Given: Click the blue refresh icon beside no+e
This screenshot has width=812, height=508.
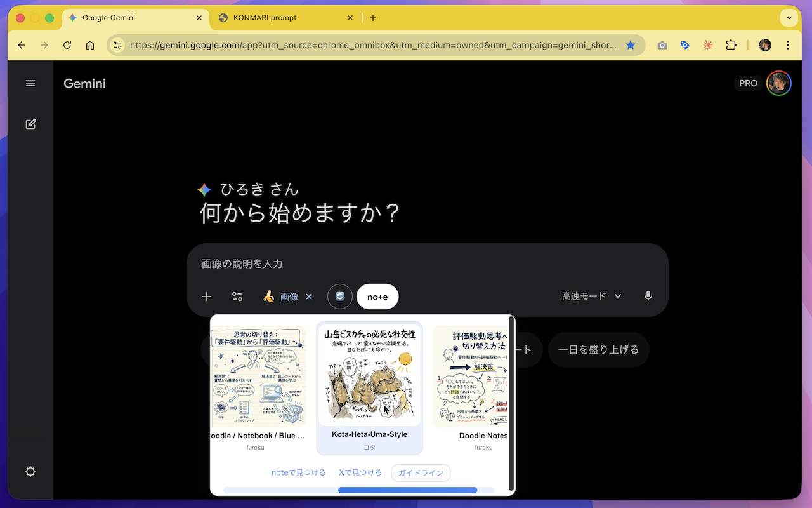Looking at the screenshot, I should point(339,296).
